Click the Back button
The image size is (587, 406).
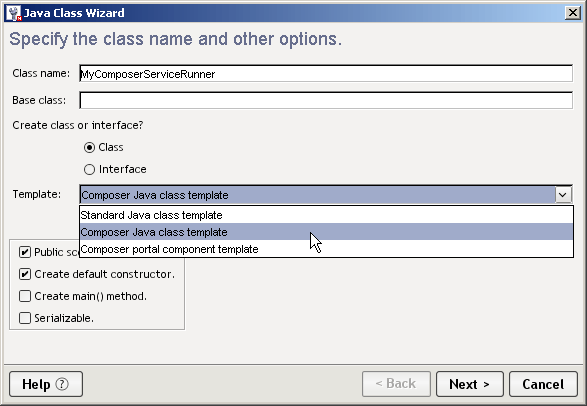click(x=396, y=384)
